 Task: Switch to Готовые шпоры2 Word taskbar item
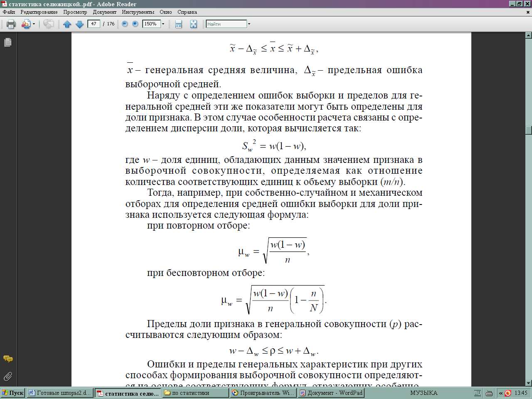[x=59, y=393]
